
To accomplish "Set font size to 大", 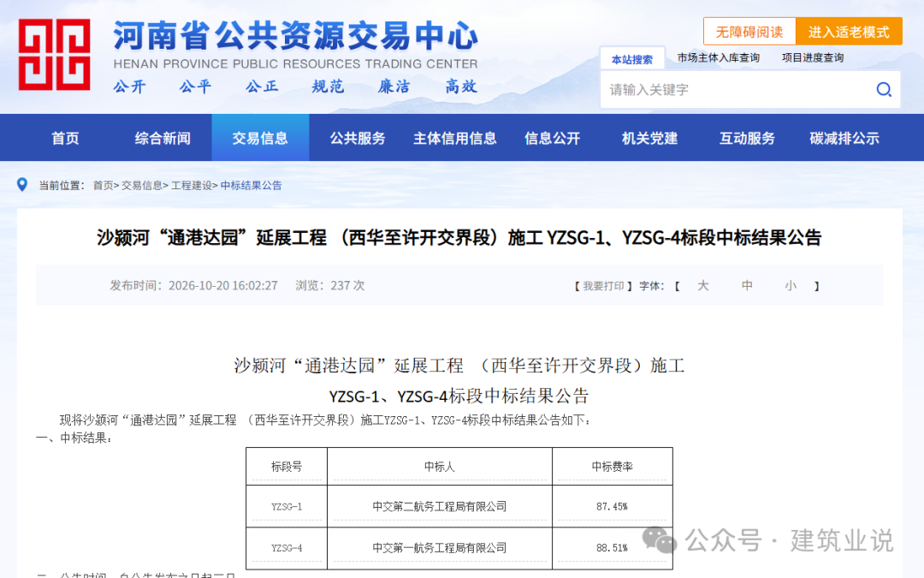I will [x=702, y=285].
